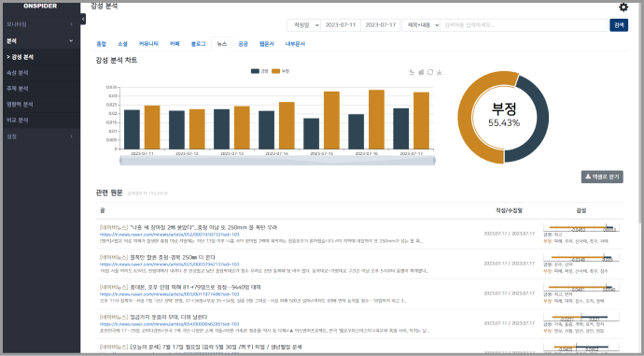644x356 pixels.
Task: Open article titled 열대가지 웃음의 무대
Action: pos(154,318)
